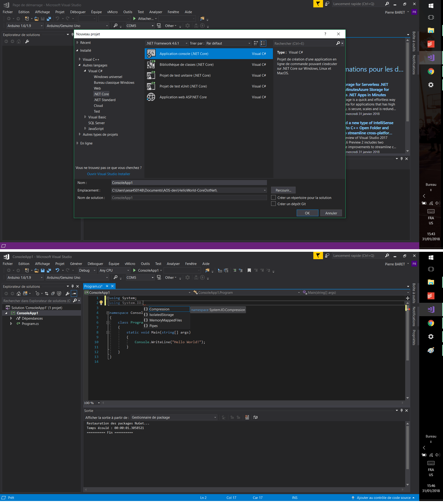Click the Home icon in ConsoleApp1 Solution Explorer
The height and width of the screenshot is (504, 443).
[18, 294]
